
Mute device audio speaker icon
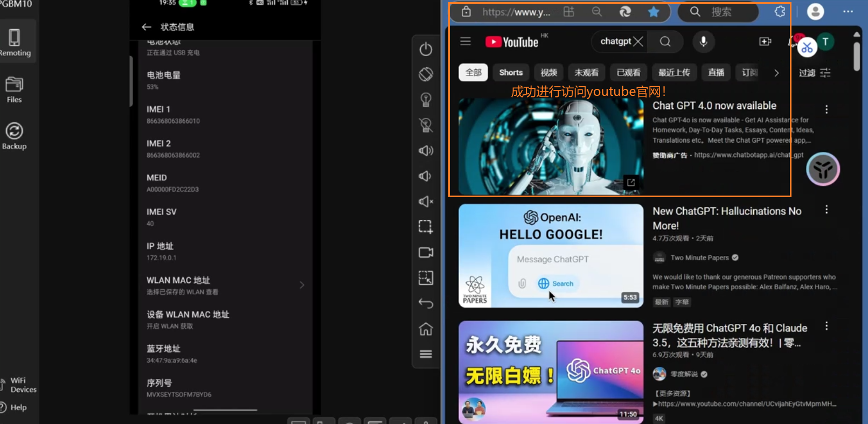point(426,201)
